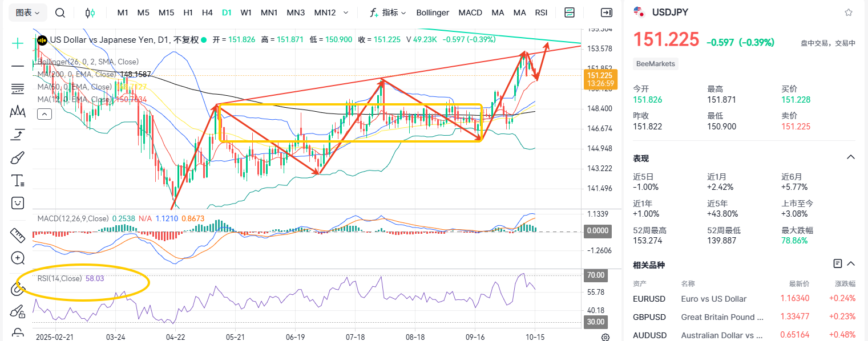Open the 图表 dropdown menu
Screen dimensions: 868x341
tap(27, 13)
